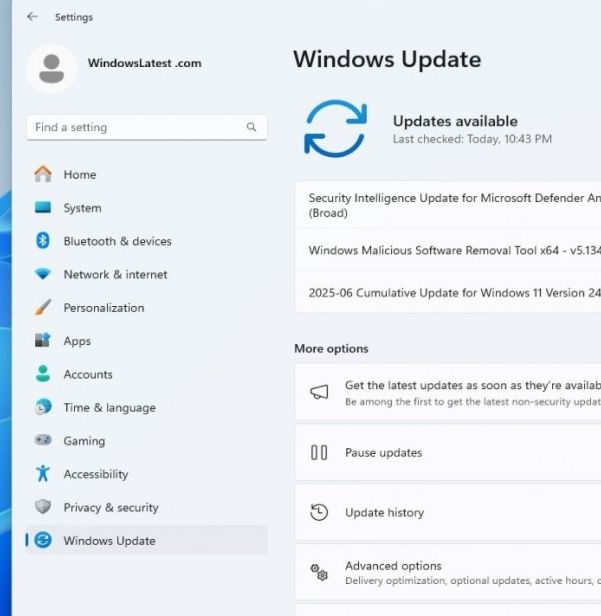The image size is (601, 616).
Task: Click the Accessibility figure icon
Action: pyautogui.click(x=43, y=473)
